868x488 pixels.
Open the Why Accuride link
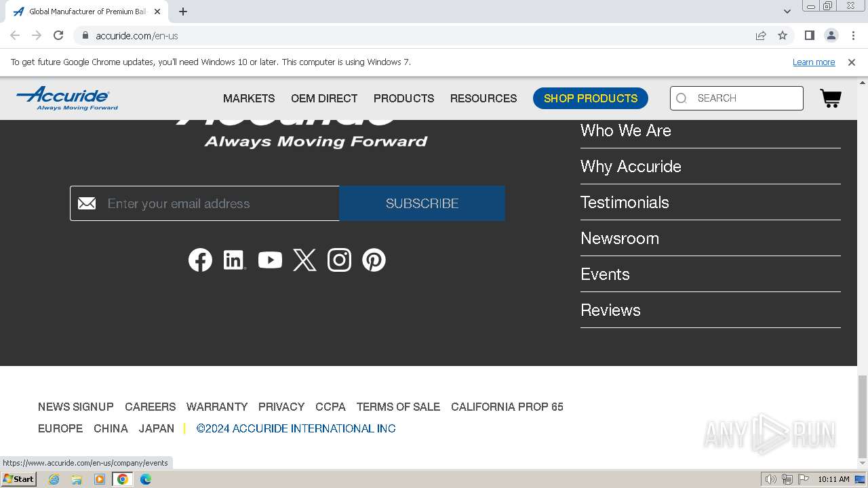[x=631, y=167]
